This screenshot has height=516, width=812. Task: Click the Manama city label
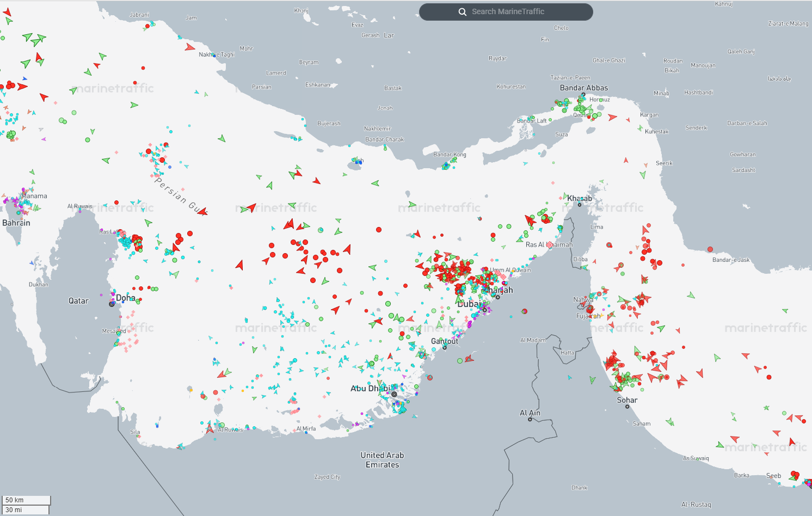coord(34,196)
